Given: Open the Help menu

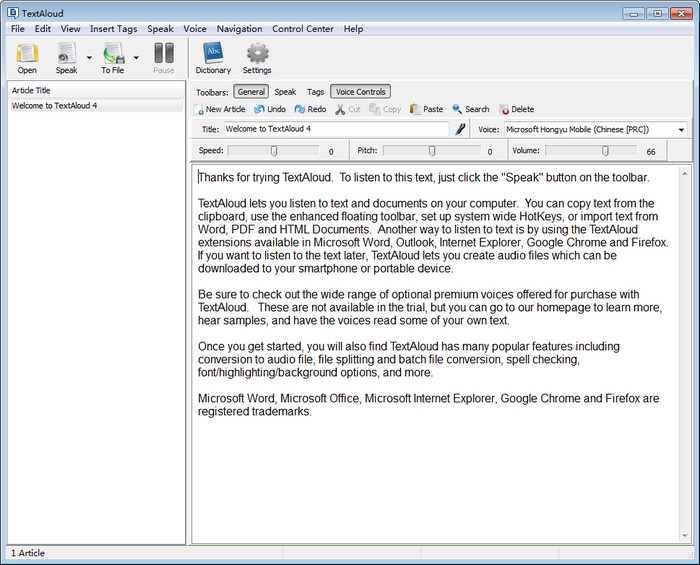Looking at the screenshot, I should click(353, 29).
